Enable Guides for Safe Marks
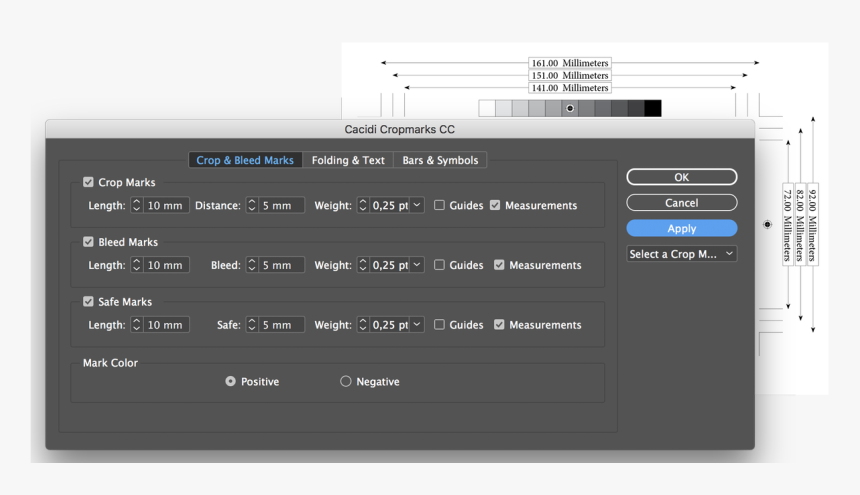 tap(439, 325)
